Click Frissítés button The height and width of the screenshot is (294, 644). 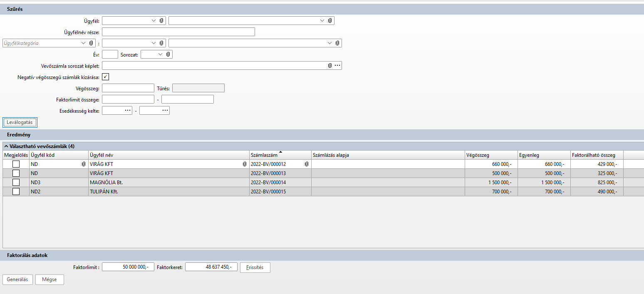(x=255, y=267)
